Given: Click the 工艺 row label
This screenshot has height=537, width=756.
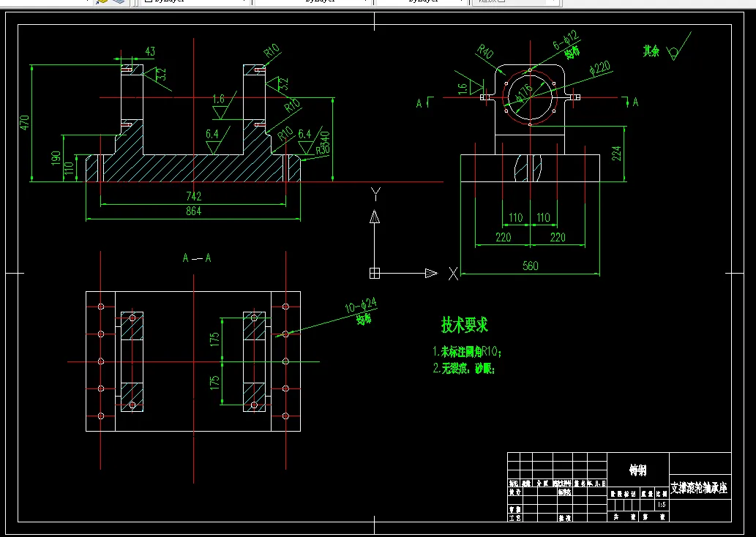Looking at the screenshot, I should tap(514, 518).
